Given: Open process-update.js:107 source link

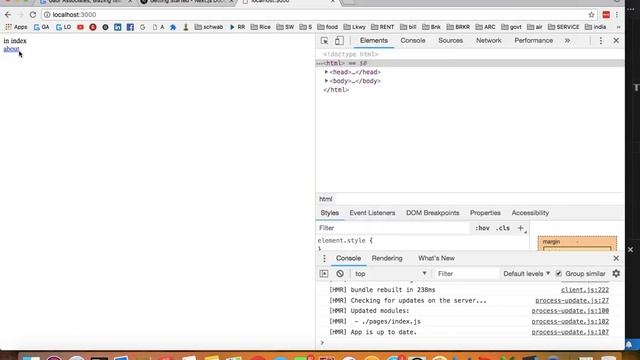Looking at the screenshot, I should [570, 332].
